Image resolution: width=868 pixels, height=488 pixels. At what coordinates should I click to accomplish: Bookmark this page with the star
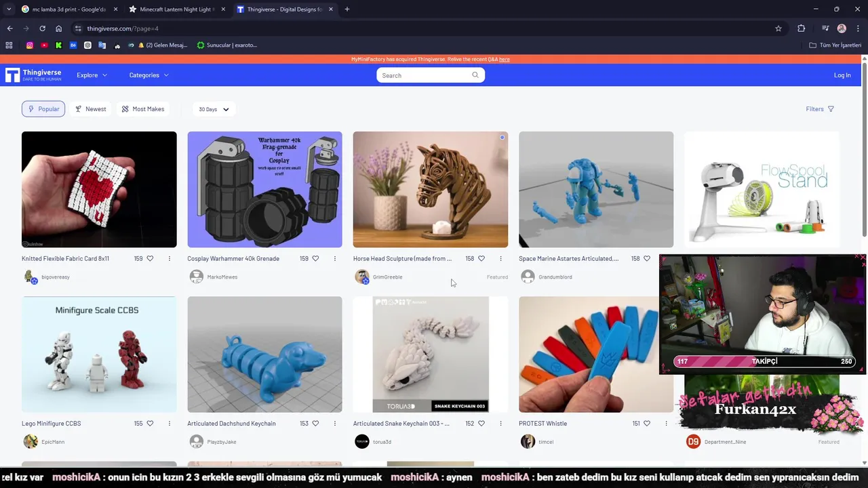(778, 28)
